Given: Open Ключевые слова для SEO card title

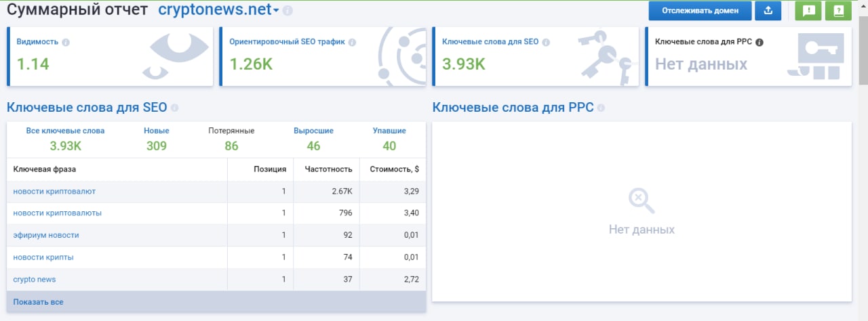Looking at the screenshot, I should click(x=490, y=42).
